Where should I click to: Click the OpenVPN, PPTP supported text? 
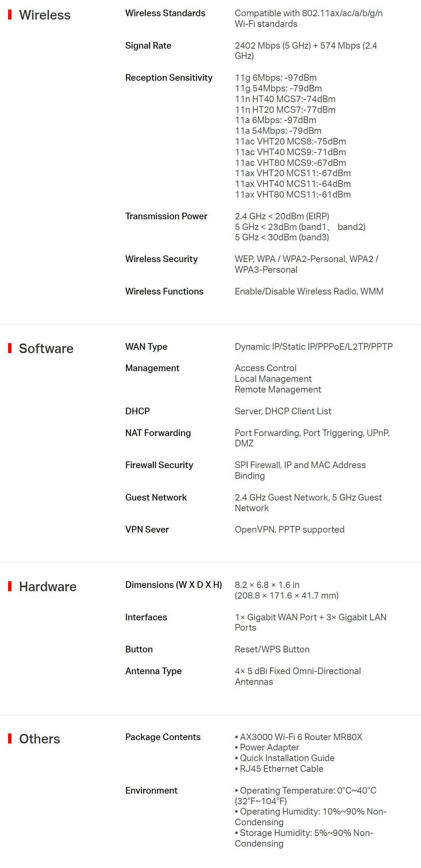point(290,530)
